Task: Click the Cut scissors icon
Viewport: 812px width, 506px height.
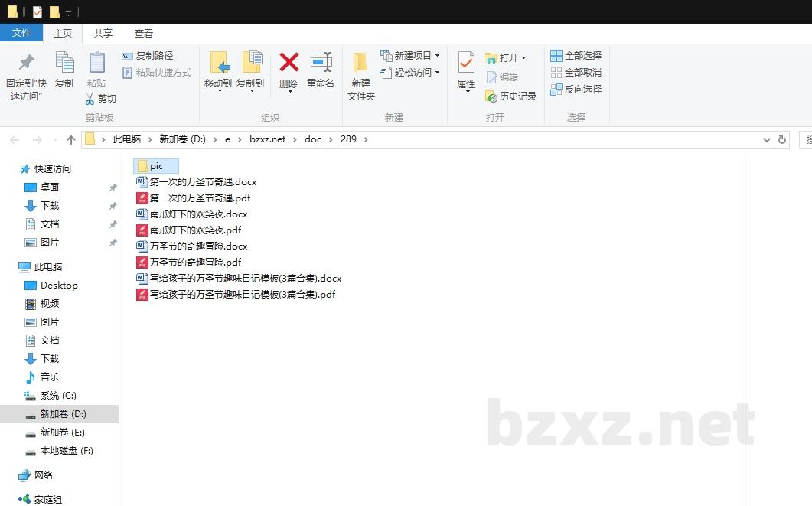Action: [90, 99]
